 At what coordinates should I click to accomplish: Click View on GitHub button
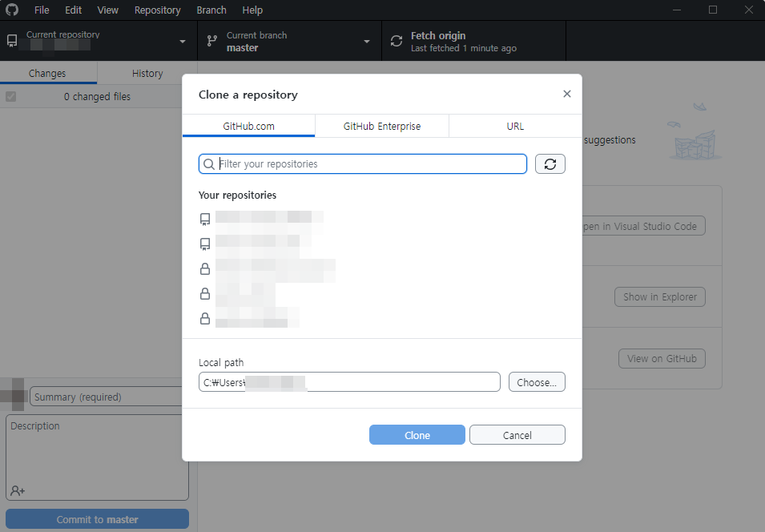click(662, 358)
